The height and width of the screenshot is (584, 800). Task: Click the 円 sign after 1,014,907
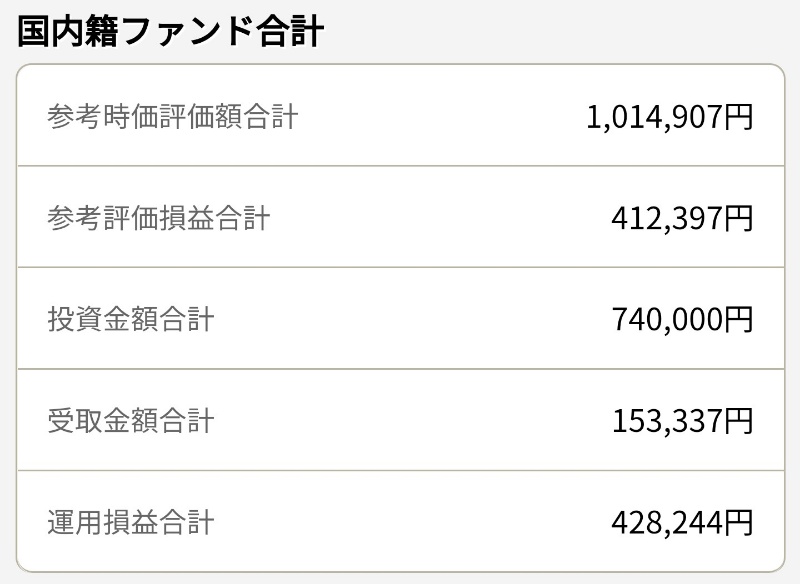pos(739,117)
